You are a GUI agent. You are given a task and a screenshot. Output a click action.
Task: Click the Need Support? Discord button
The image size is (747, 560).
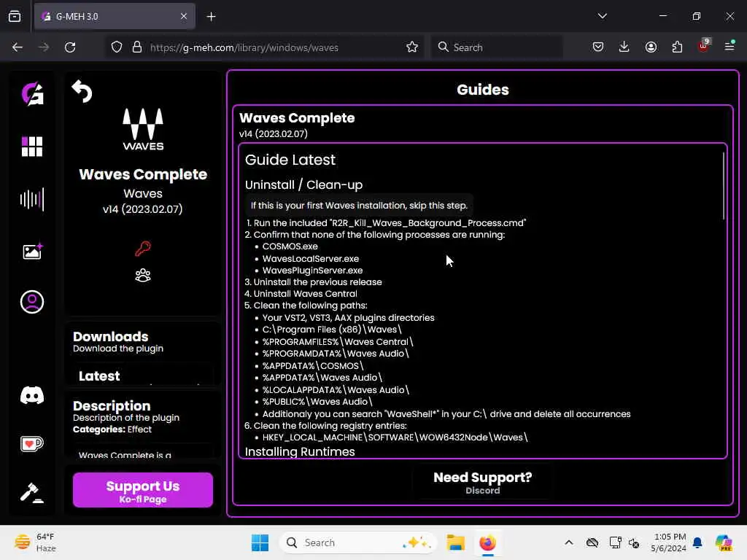483,483
